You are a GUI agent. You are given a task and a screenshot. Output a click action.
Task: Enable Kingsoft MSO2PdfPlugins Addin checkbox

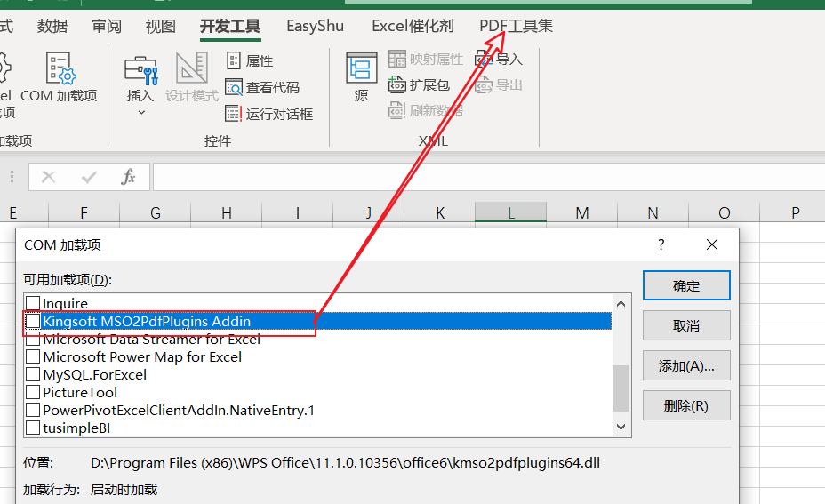click(33, 321)
